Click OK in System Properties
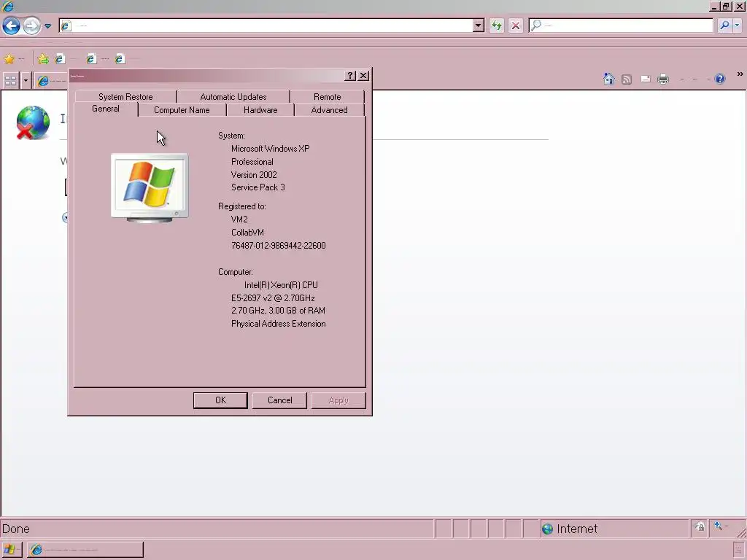This screenshot has height=560, width=747. click(x=220, y=400)
